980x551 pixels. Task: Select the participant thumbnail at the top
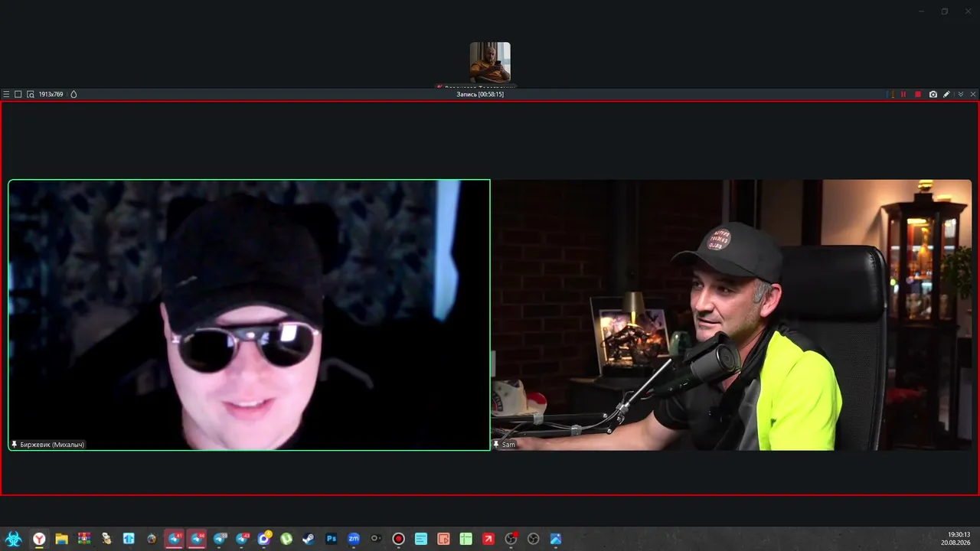click(x=490, y=62)
